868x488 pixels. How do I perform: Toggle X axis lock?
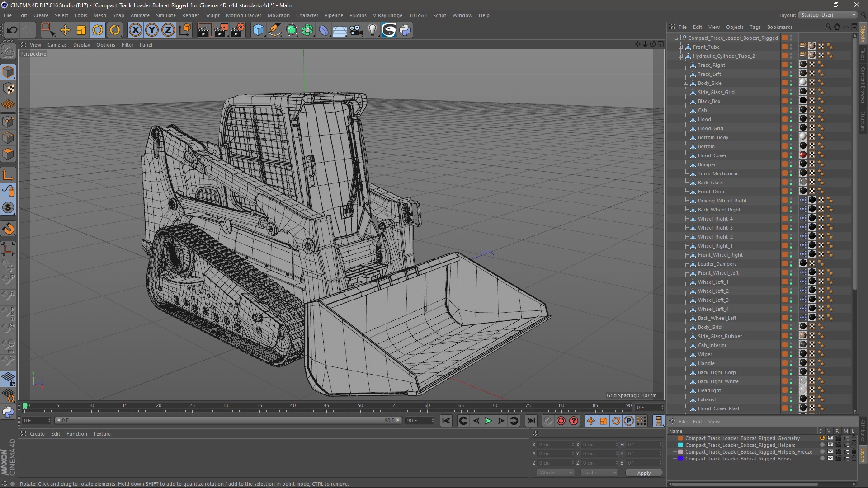click(135, 30)
